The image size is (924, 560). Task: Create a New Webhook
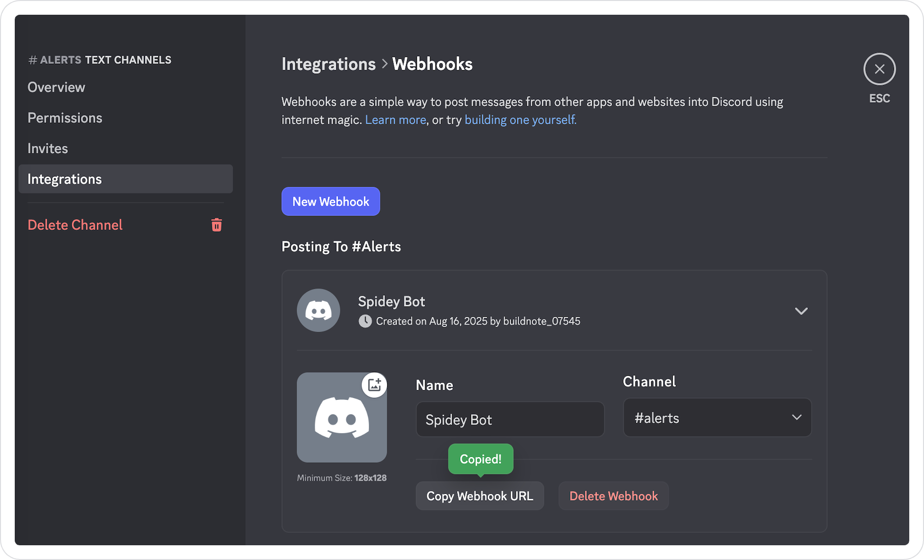pos(331,201)
